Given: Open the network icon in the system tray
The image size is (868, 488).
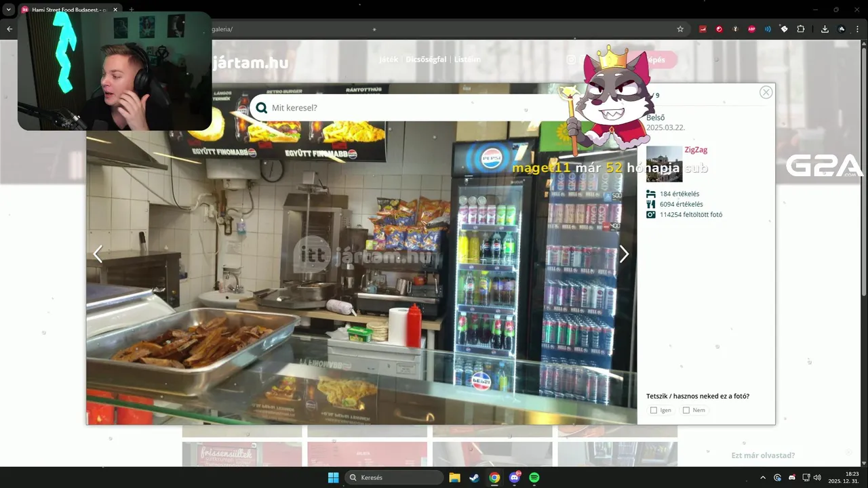Looking at the screenshot, I should click(806, 477).
